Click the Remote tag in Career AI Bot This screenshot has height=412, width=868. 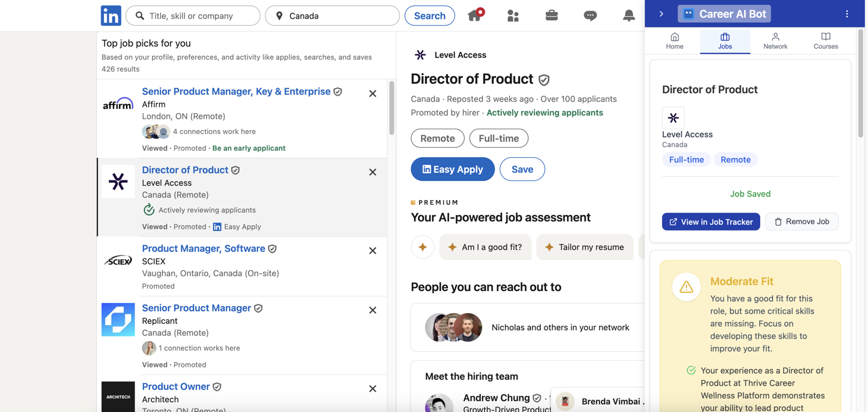[735, 160]
